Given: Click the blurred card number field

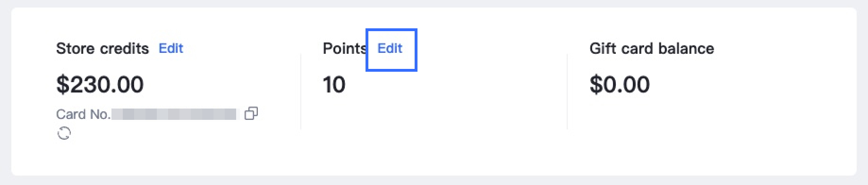Looking at the screenshot, I should 174,114.
